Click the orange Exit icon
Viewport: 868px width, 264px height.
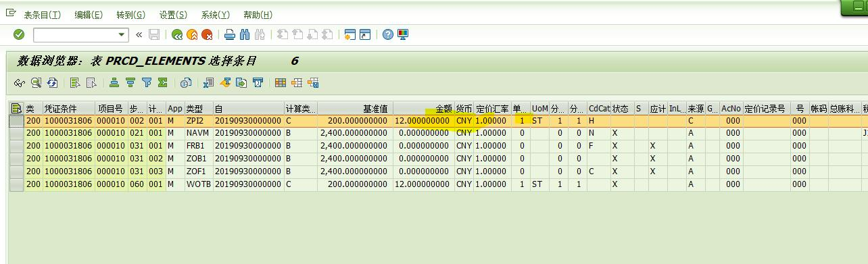[192, 34]
